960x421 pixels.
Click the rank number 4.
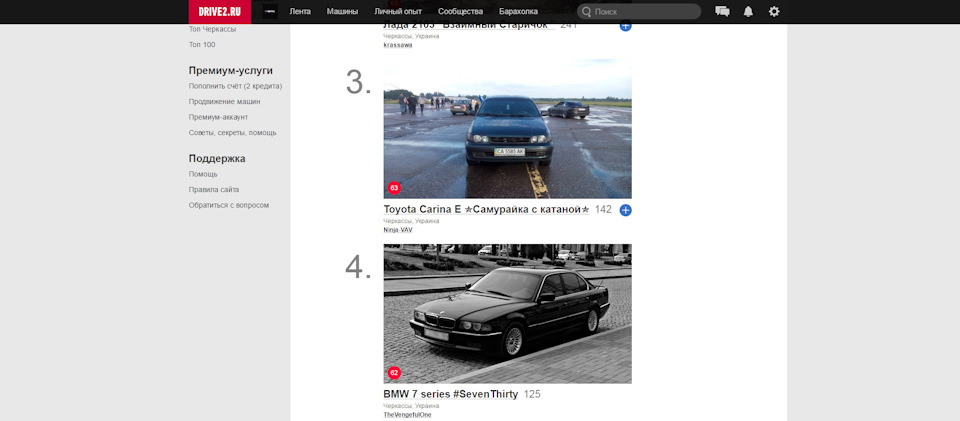click(359, 268)
